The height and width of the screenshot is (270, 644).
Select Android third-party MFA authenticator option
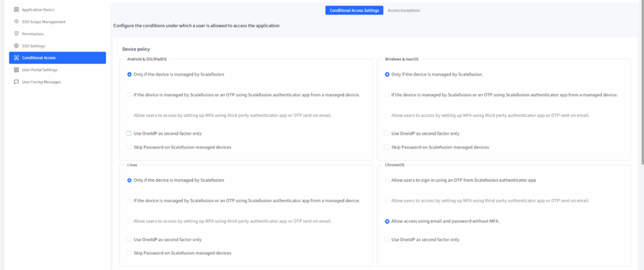[129, 116]
